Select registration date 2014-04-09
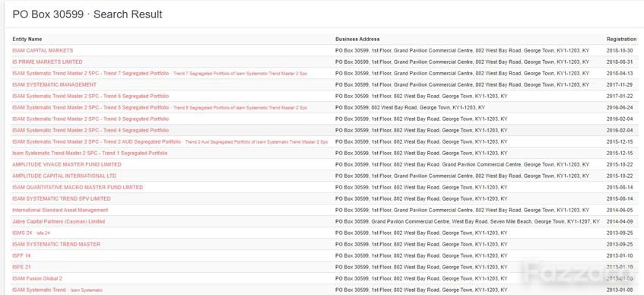The height and width of the screenshot is (295, 644). point(620,221)
